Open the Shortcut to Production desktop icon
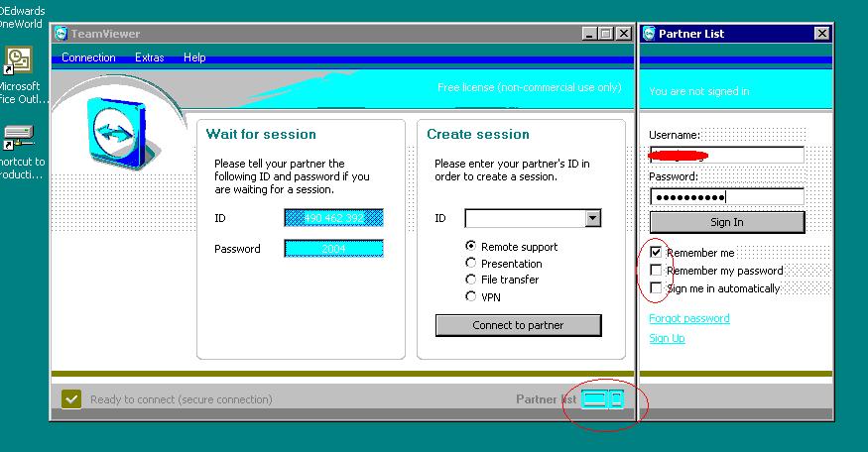The width and height of the screenshot is (868, 452). (19, 137)
